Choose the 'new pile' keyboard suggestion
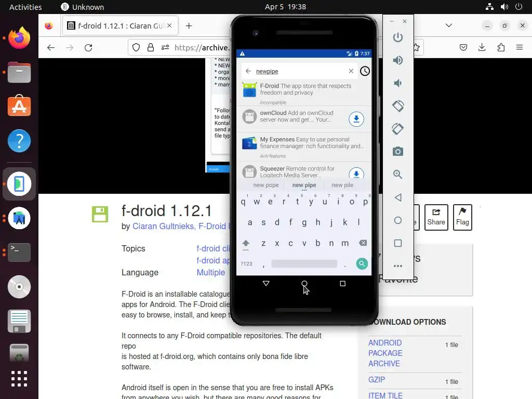The width and height of the screenshot is (532, 399). (342, 185)
